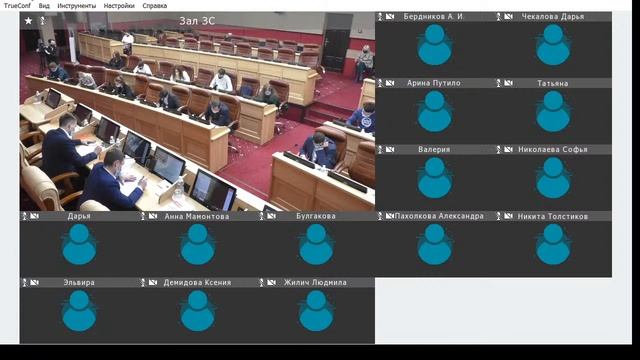Click microphone icon for Демидова Ксения
The image size is (640, 360).
pos(143,282)
